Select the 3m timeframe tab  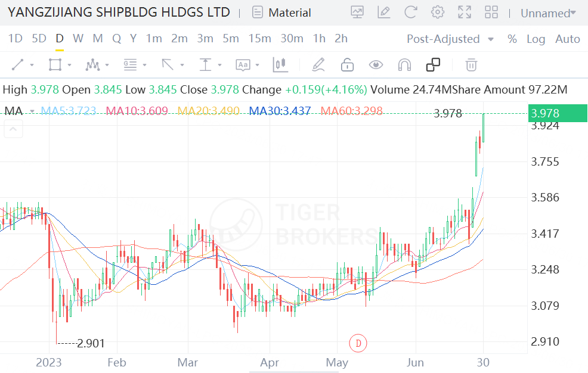point(205,38)
